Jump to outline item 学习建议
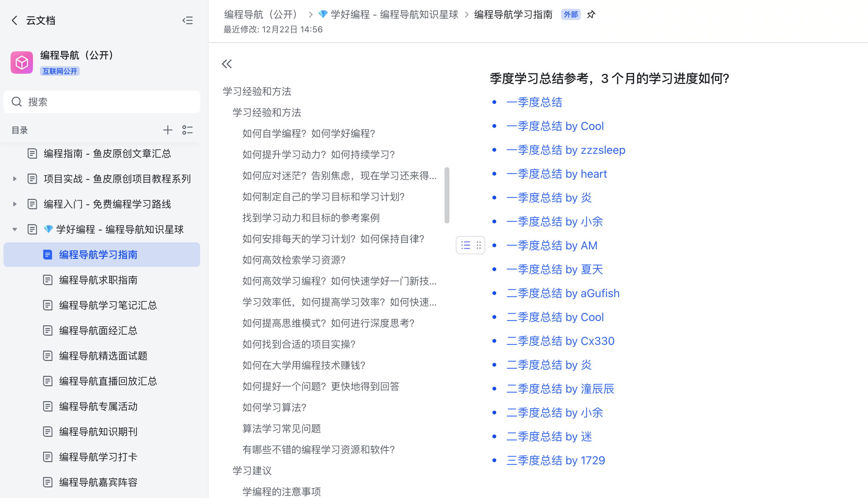 252,471
